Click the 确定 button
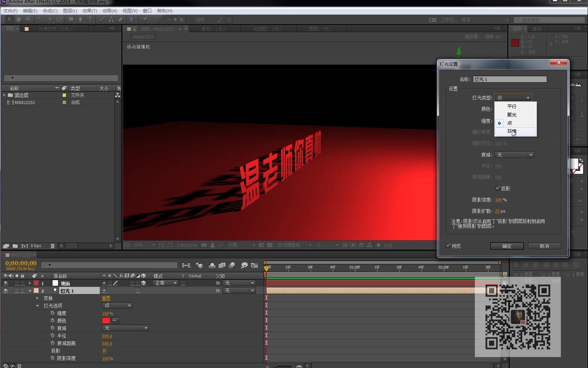This screenshot has width=588, height=368. pyautogui.click(x=507, y=246)
